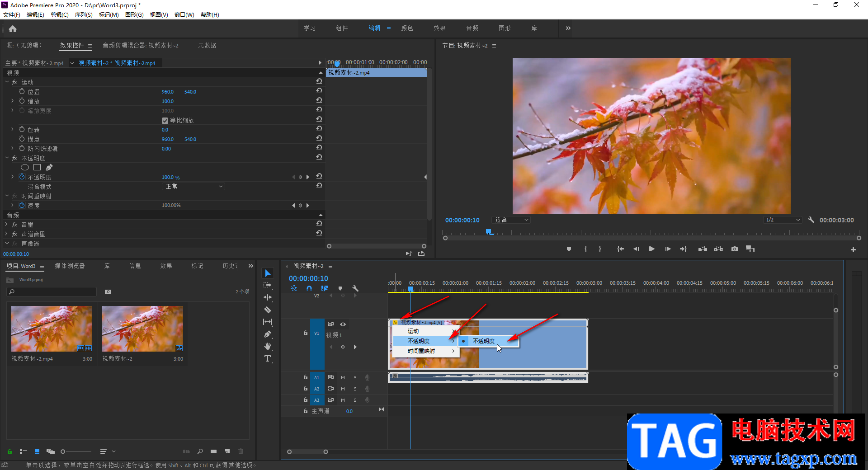Show more project panel tabs
This screenshot has height=470, width=868.
[251, 266]
